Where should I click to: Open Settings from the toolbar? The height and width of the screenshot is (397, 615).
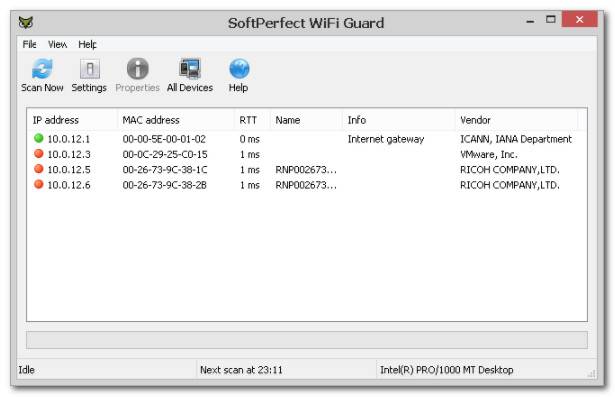(89, 69)
